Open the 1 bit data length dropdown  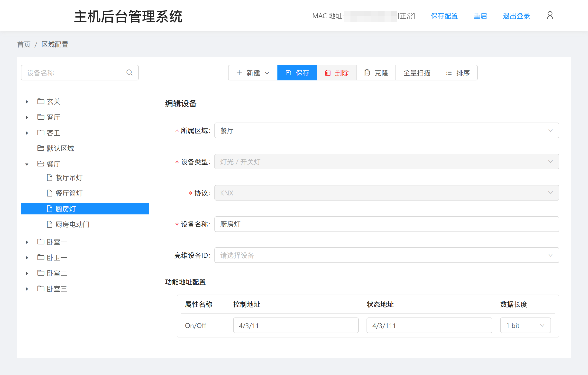point(525,325)
